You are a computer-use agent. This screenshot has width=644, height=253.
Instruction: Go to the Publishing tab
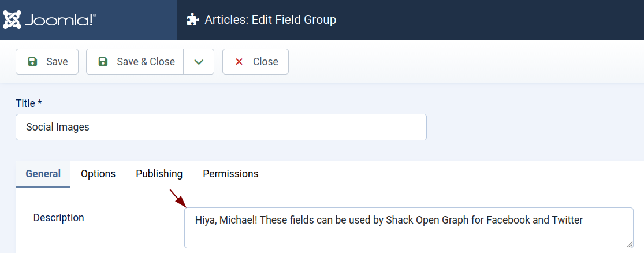[159, 174]
